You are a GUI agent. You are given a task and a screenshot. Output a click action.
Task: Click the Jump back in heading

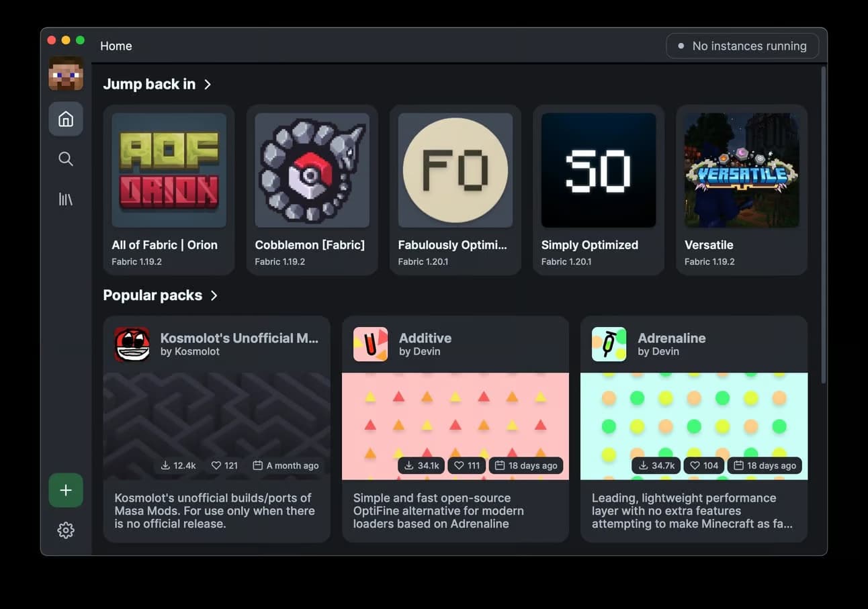click(x=149, y=85)
